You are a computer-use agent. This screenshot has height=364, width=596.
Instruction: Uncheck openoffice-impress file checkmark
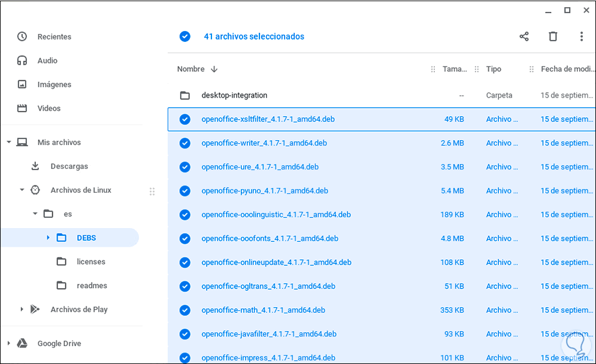click(x=184, y=358)
